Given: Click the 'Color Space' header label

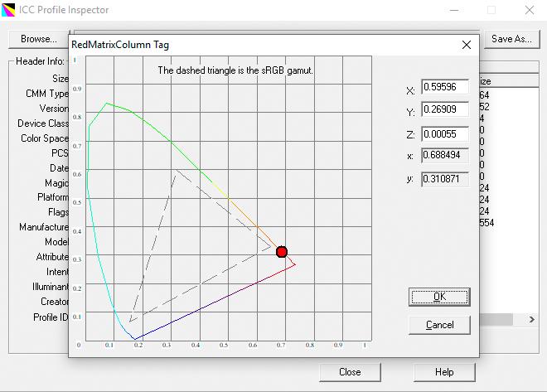Looking at the screenshot, I should click(45, 138).
